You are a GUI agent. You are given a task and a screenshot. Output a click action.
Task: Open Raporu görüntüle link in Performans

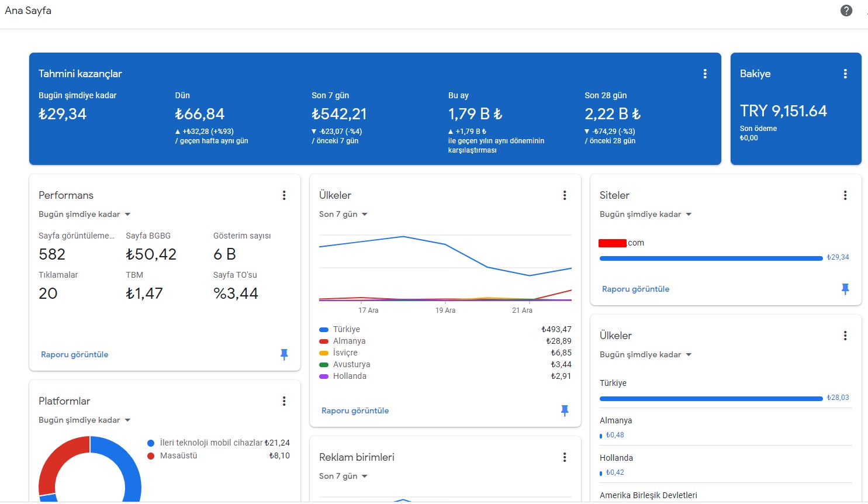pos(75,354)
